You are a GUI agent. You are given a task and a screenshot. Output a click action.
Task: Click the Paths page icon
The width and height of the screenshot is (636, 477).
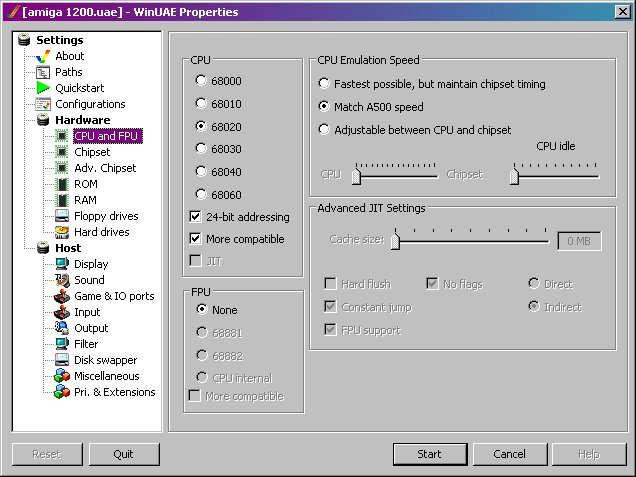43,72
